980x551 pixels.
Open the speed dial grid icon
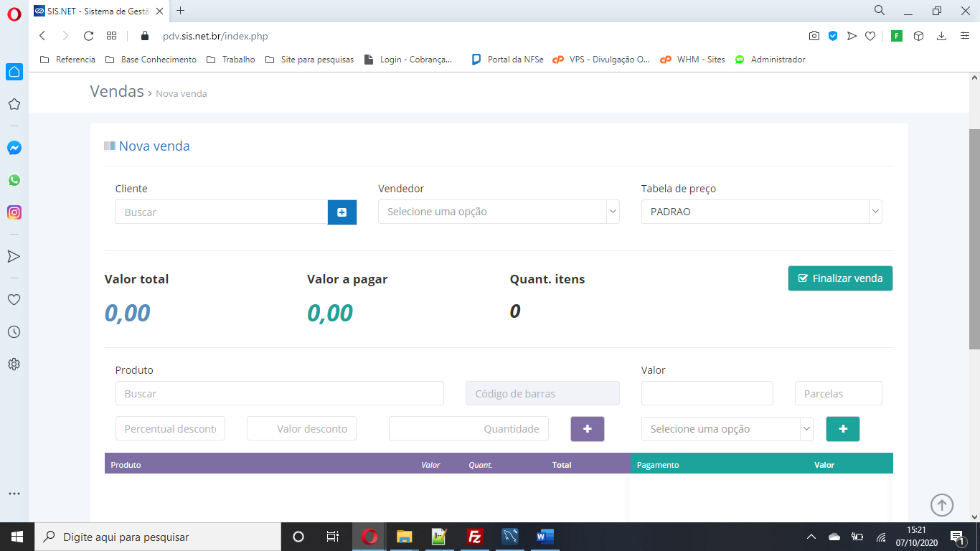point(111,36)
